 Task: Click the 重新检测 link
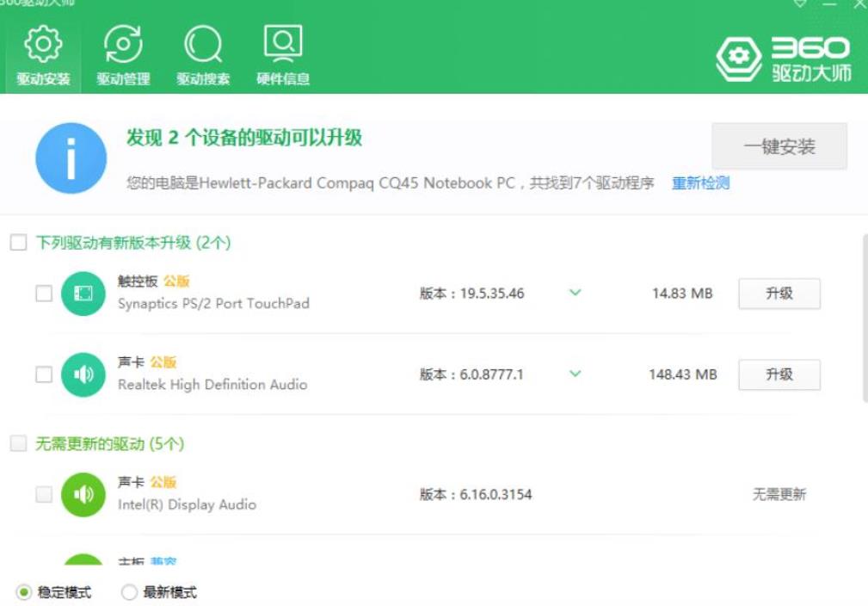tap(701, 182)
